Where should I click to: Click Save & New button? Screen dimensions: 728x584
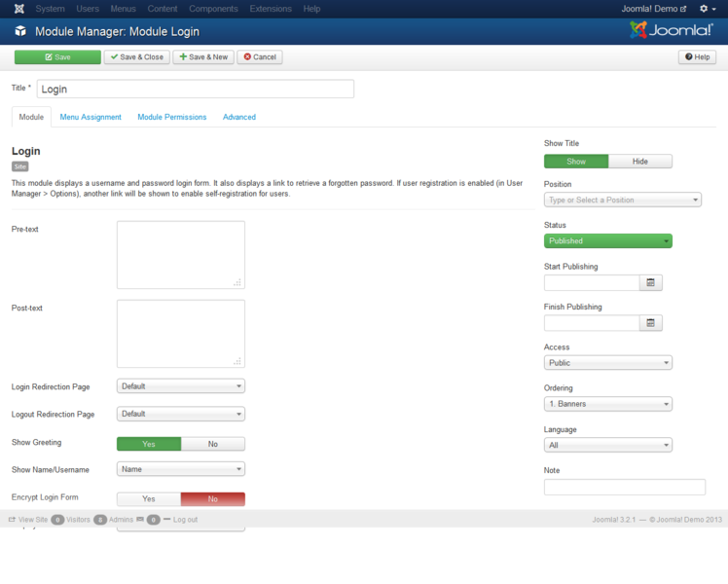(203, 57)
